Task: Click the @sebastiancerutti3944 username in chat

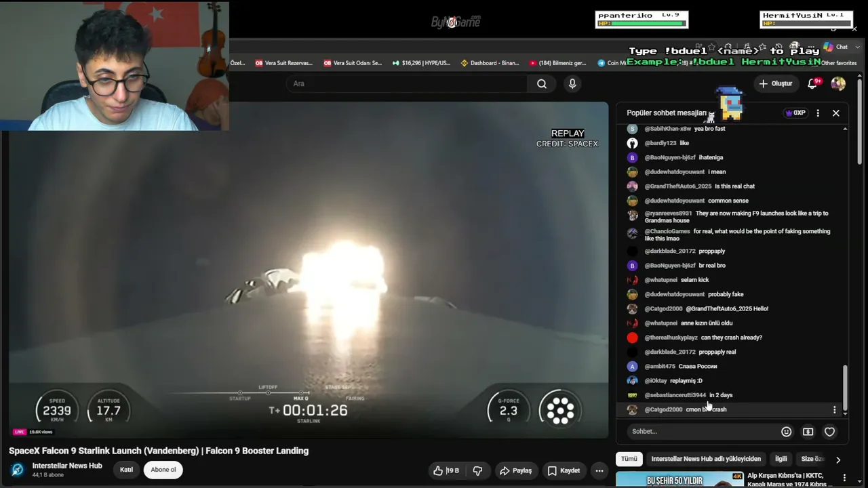Action: 675,395
